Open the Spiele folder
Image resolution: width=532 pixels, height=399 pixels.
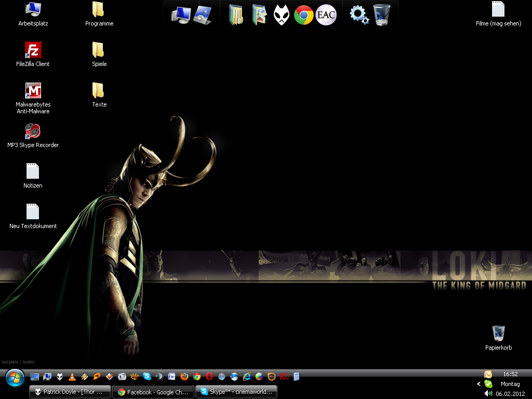(x=99, y=55)
